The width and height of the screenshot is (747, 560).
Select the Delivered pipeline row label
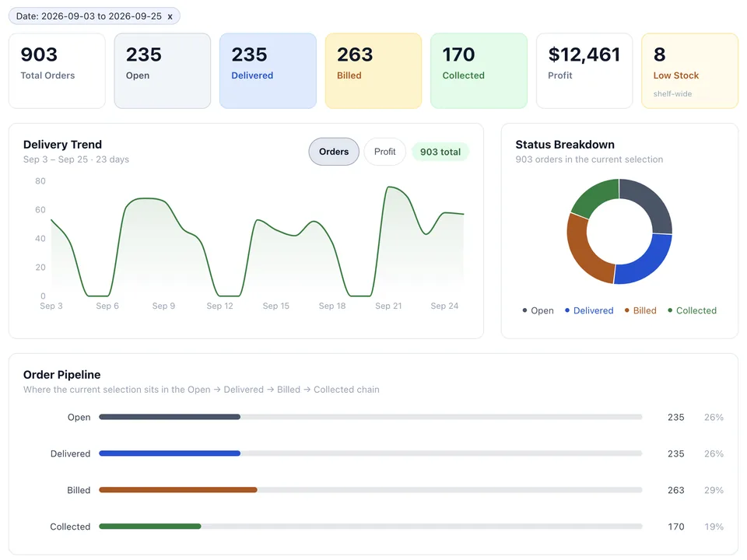(x=71, y=453)
